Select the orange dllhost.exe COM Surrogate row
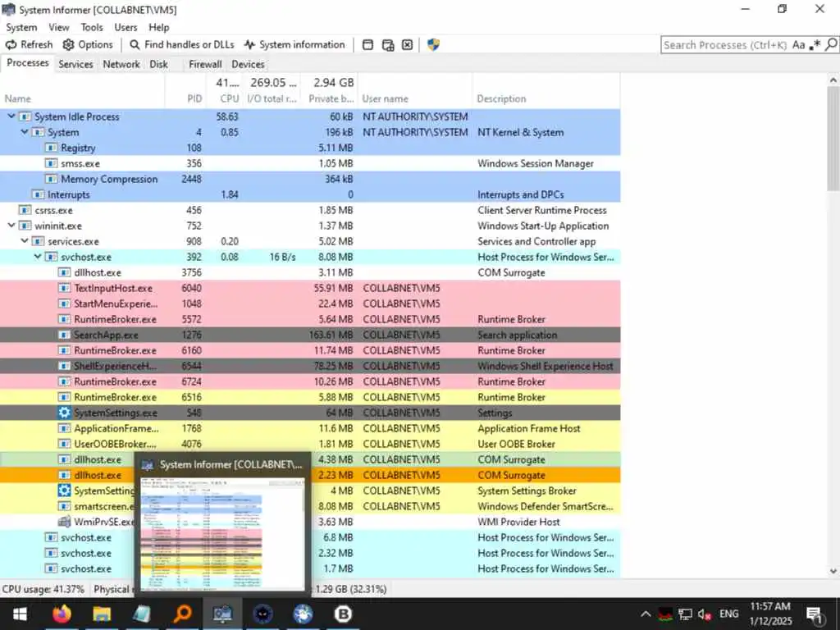The image size is (840, 630). click(310, 475)
